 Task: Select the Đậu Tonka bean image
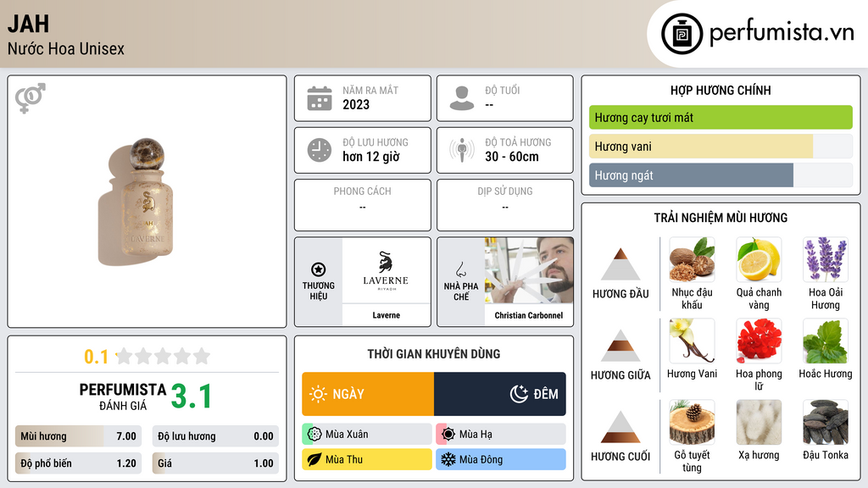826,422
